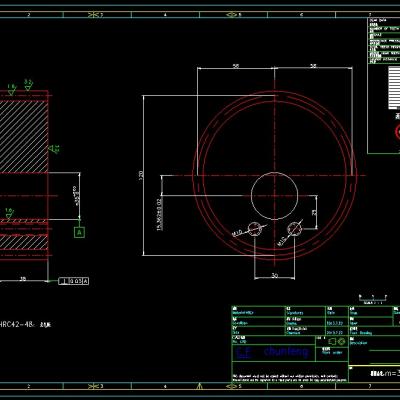The height and width of the screenshot is (400, 400).
Task: Click the perpendicularity 0.03 A tolerance frame
Action: click(x=74, y=281)
